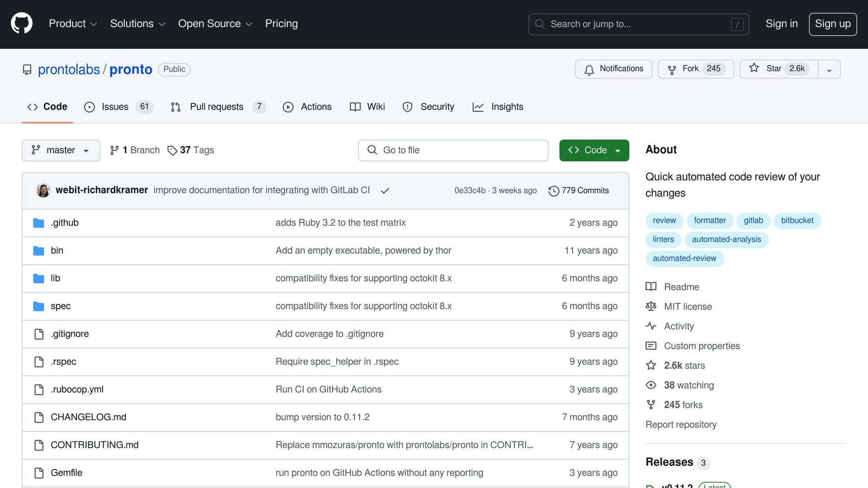Image resolution: width=868 pixels, height=488 pixels.
Task: Open the .github folder
Action: (x=64, y=223)
